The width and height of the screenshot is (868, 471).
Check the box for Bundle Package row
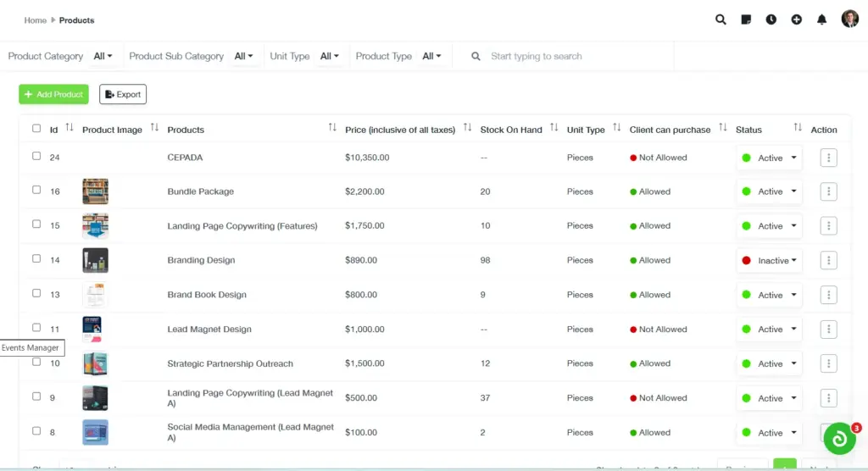(36, 190)
